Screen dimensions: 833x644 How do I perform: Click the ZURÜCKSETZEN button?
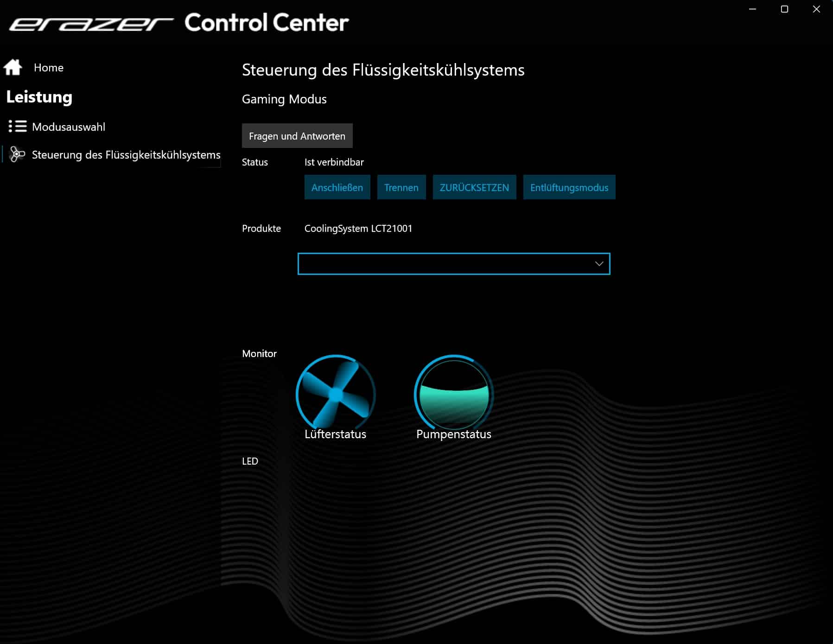[x=474, y=187]
